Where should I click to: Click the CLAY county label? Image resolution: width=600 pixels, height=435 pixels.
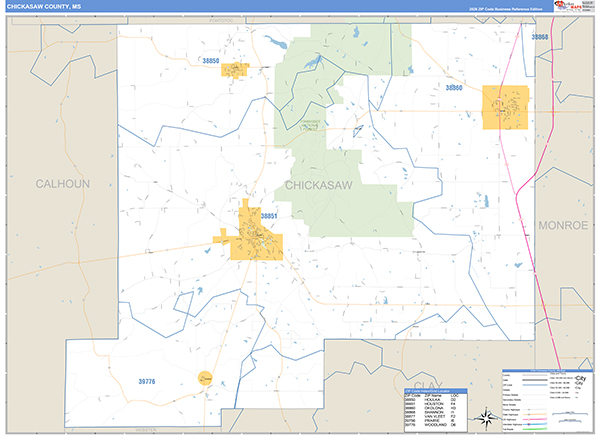(428, 384)
